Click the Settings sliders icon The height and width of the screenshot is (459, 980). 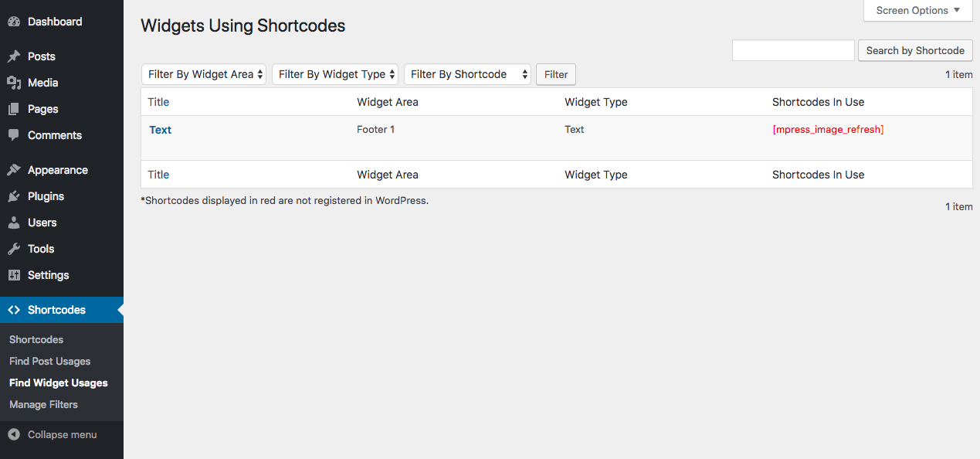pyautogui.click(x=14, y=275)
